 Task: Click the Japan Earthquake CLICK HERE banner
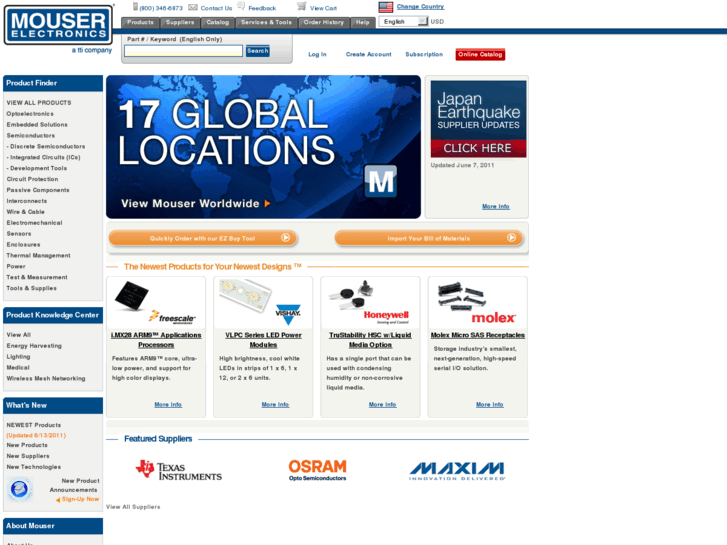(478, 119)
